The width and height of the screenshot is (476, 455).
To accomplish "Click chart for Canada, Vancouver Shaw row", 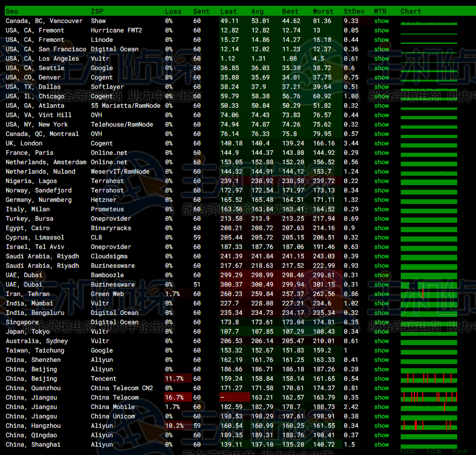I will click(x=429, y=21).
